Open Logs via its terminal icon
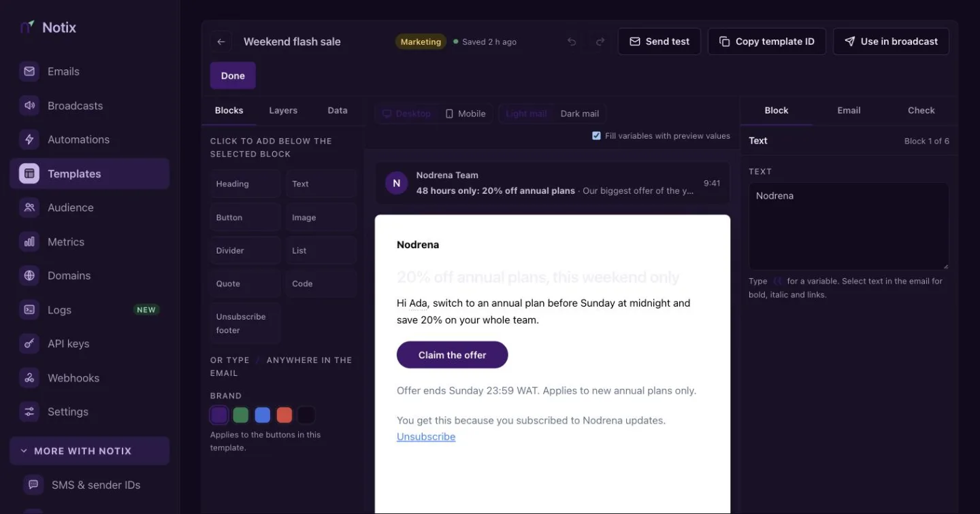Image resolution: width=980 pixels, height=514 pixels. click(x=29, y=309)
